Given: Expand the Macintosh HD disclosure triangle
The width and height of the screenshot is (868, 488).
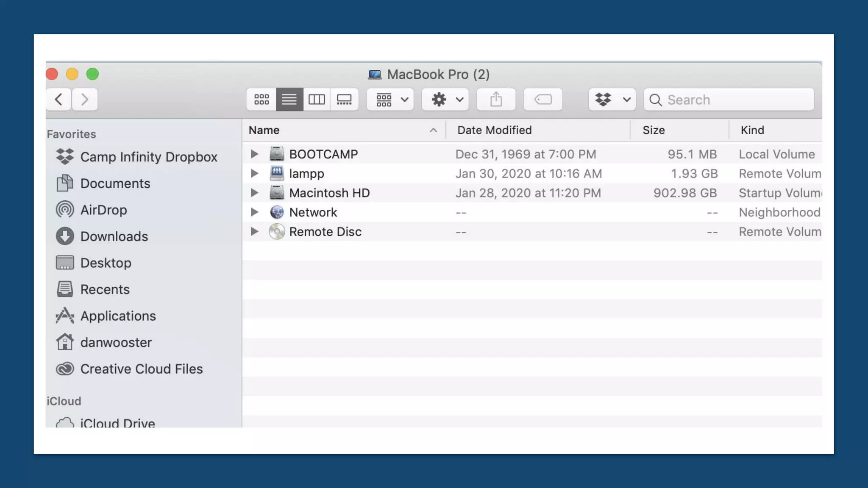Looking at the screenshot, I should 254,193.
